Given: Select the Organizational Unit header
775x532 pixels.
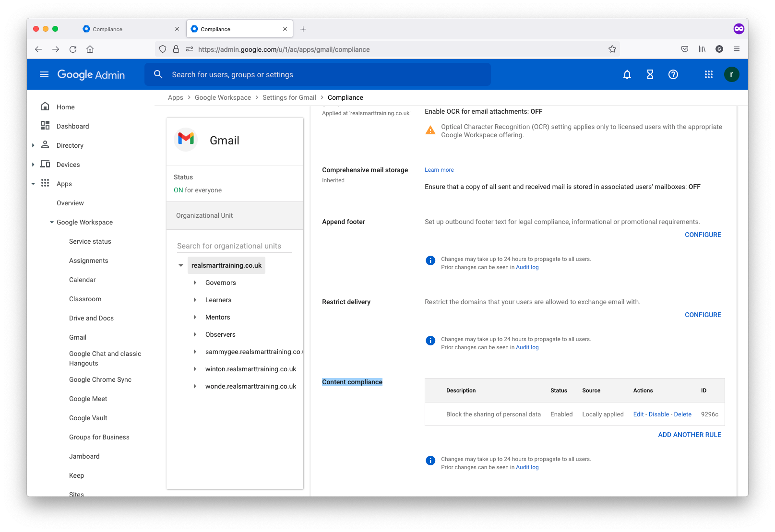Looking at the screenshot, I should click(235, 215).
